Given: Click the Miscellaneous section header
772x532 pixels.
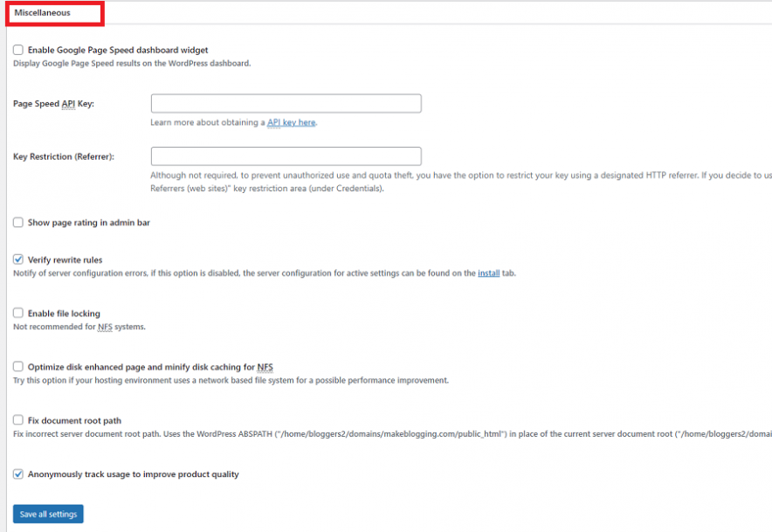Looking at the screenshot, I should (x=43, y=13).
